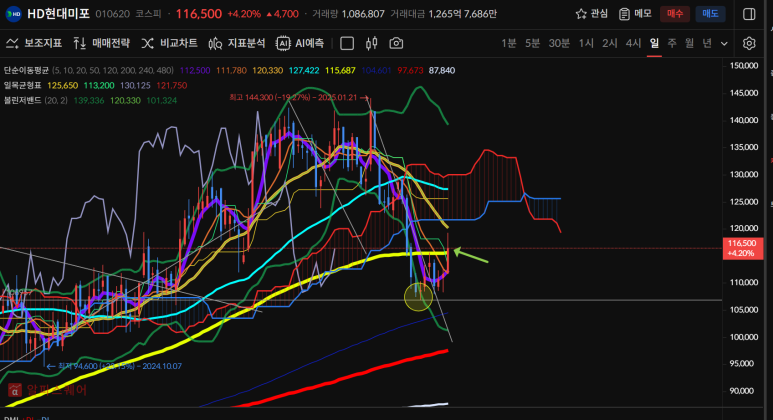This screenshot has height=420, width=773.
Task: Open chart settings gear
Action: pos(749,43)
